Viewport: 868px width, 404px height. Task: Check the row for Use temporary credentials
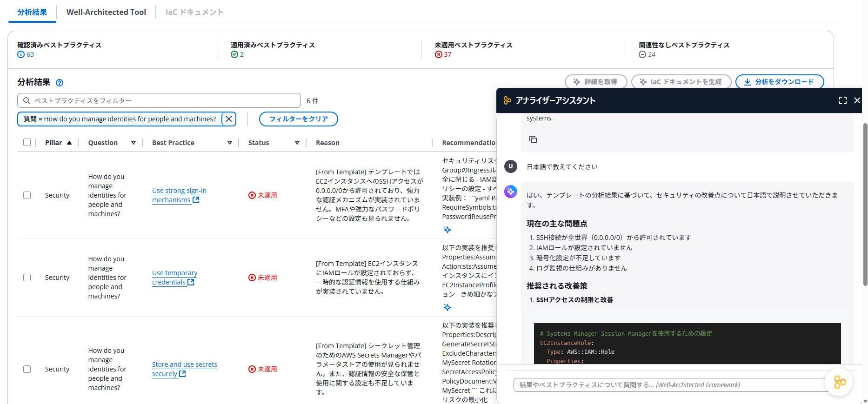point(27,278)
